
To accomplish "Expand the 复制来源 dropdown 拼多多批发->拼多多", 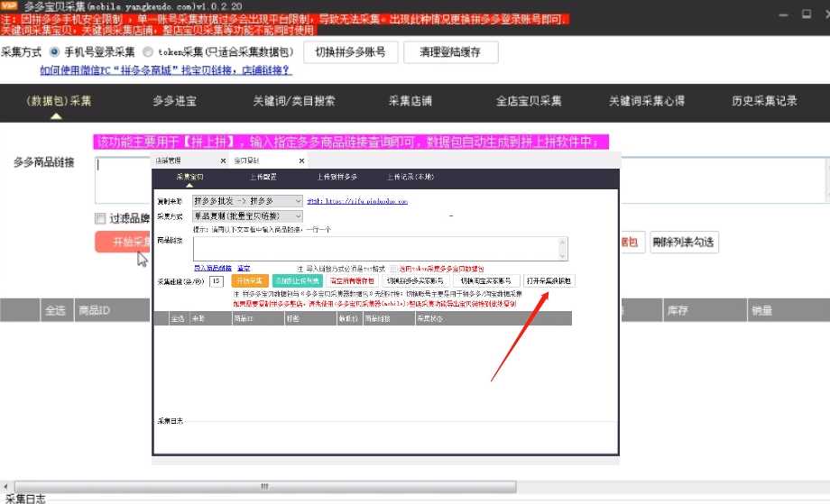I will (x=248, y=201).
